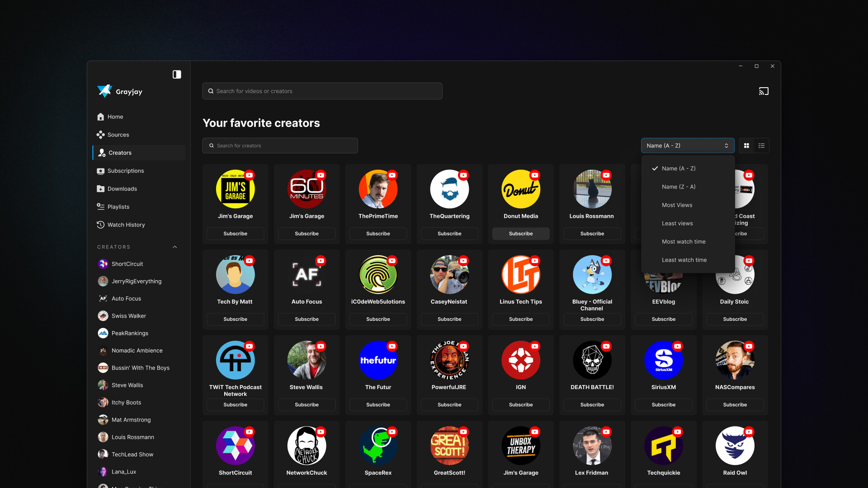This screenshot has width=868, height=488.
Task: Subscribe to Donut Media
Action: tap(520, 234)
